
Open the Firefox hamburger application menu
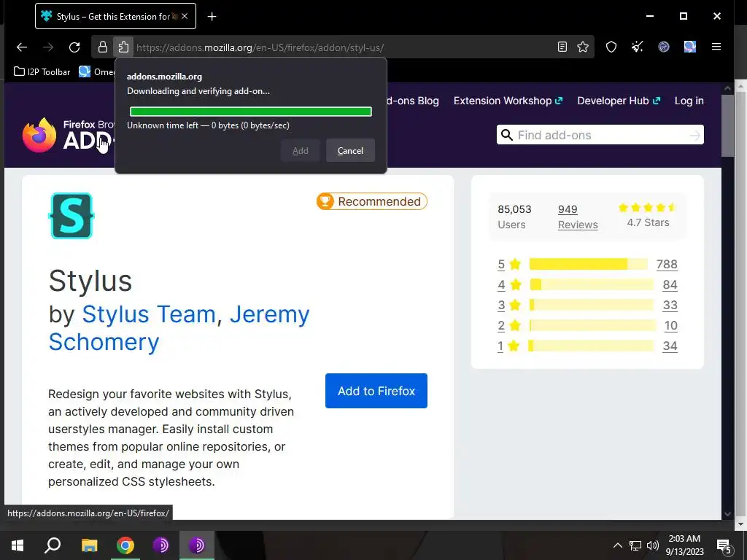(716, 47)
